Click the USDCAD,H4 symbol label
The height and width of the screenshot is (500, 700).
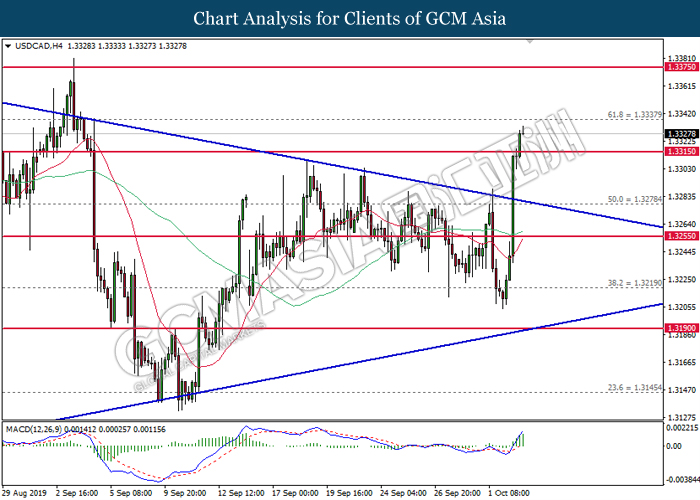click(x=35, y=46)
